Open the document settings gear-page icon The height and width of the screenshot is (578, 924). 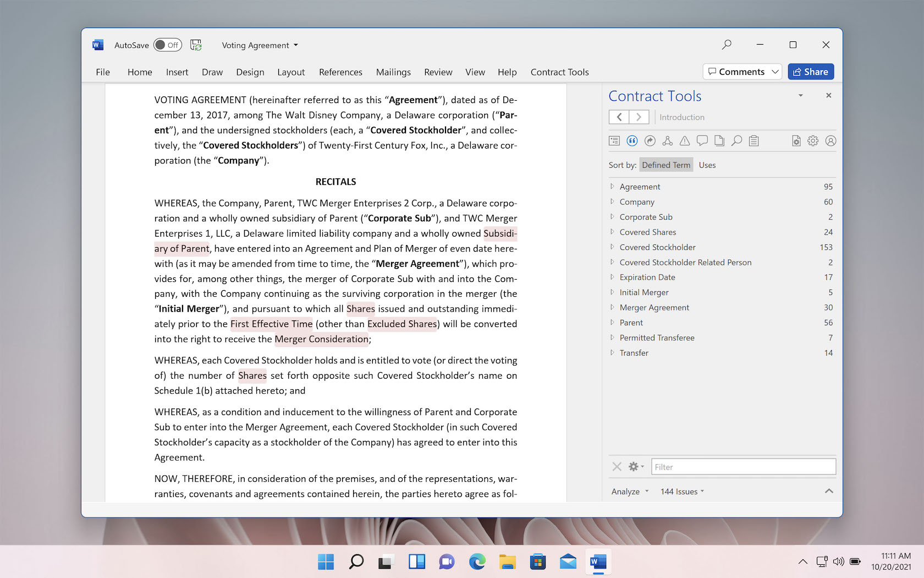point(796,141)
